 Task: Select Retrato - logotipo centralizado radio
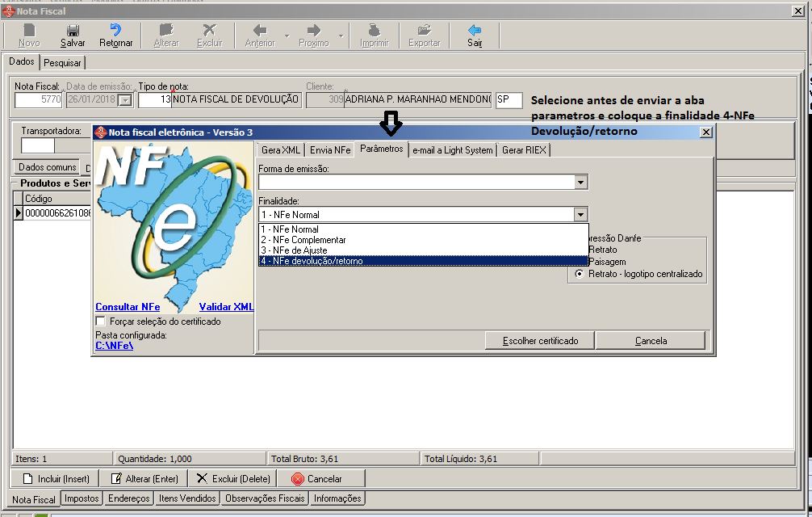pyautogui.click(x=579, y=274)
